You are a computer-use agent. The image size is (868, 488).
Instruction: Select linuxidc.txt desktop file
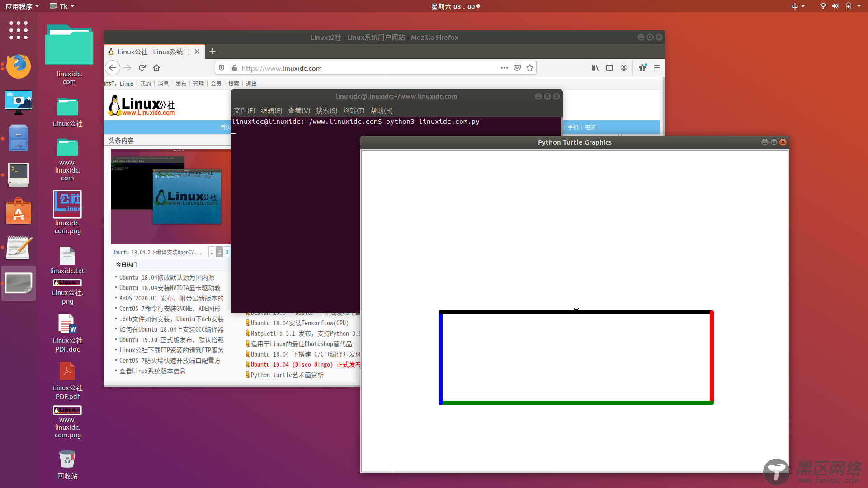[x=67, y=261]
